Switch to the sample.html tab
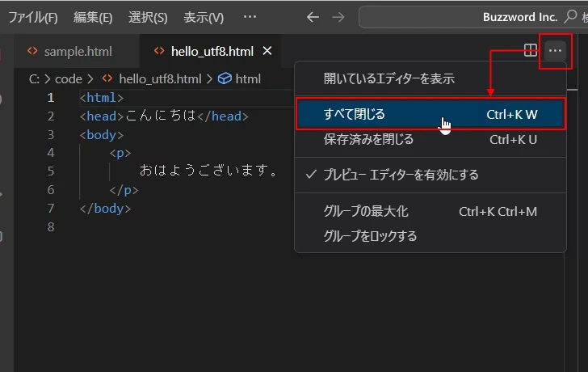The height and width of the screenshot is (372, 588). (77, 51)
